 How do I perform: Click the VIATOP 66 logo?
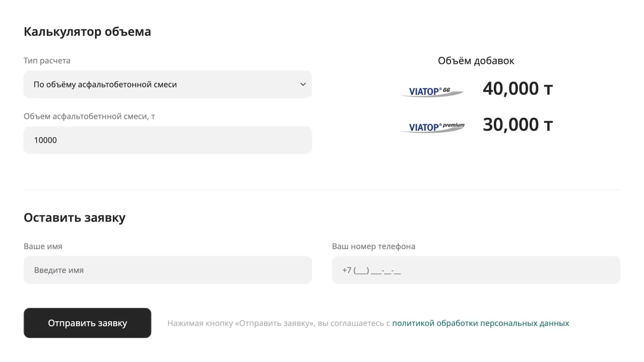point(432,91)
